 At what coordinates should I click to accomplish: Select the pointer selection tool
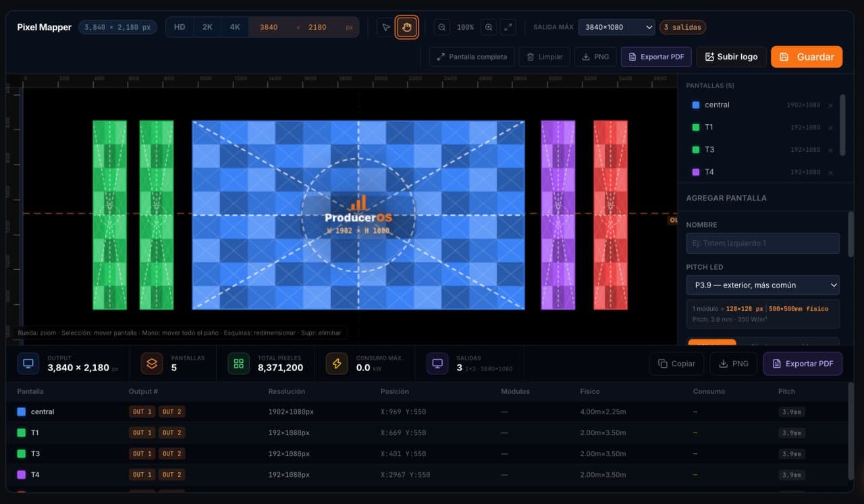[385, 28]
